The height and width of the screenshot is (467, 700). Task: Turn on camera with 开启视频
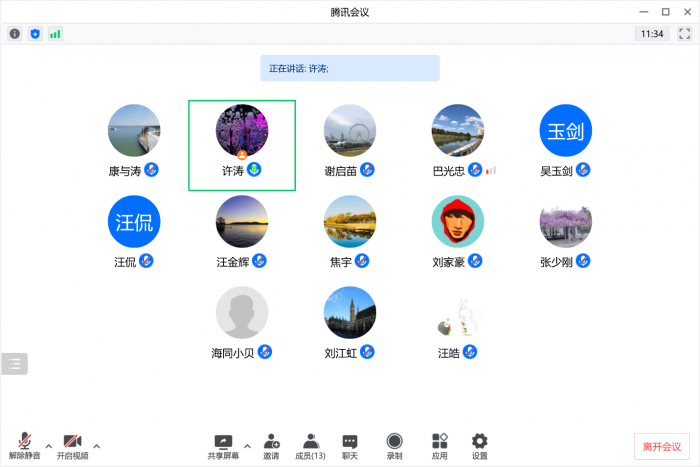[72, 446]
